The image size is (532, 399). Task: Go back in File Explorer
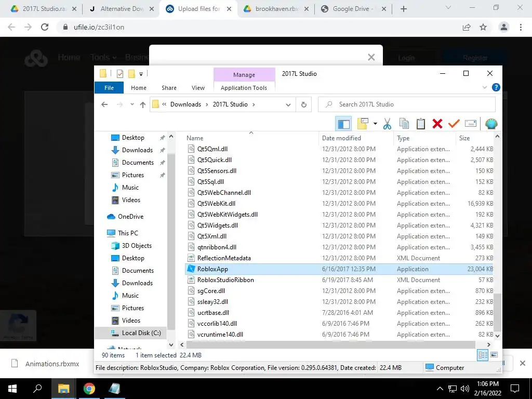104,104
